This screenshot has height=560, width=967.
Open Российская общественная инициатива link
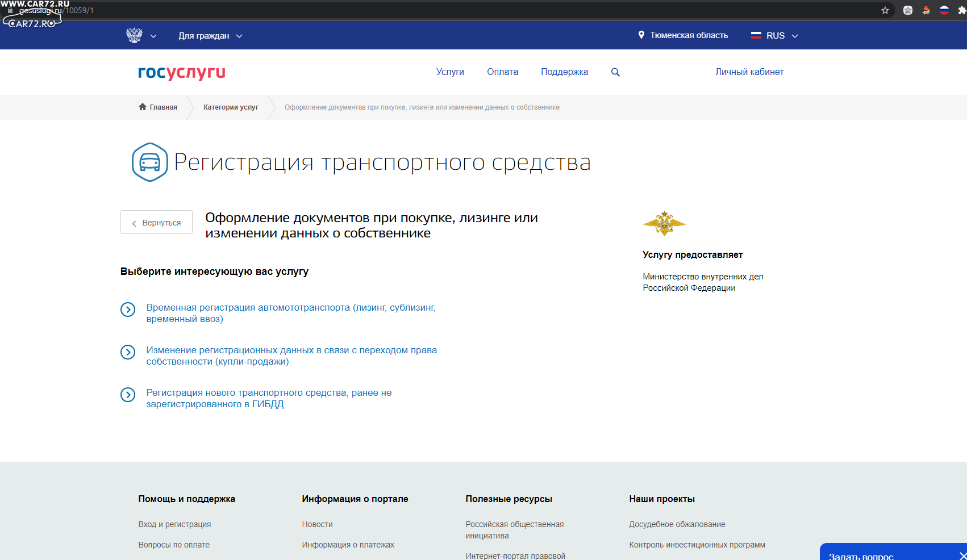514,530
